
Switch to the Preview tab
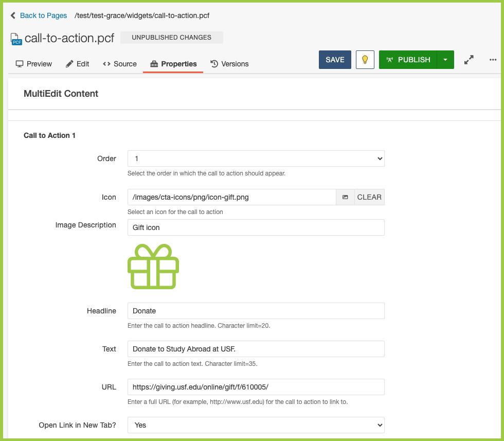point(34,64)
